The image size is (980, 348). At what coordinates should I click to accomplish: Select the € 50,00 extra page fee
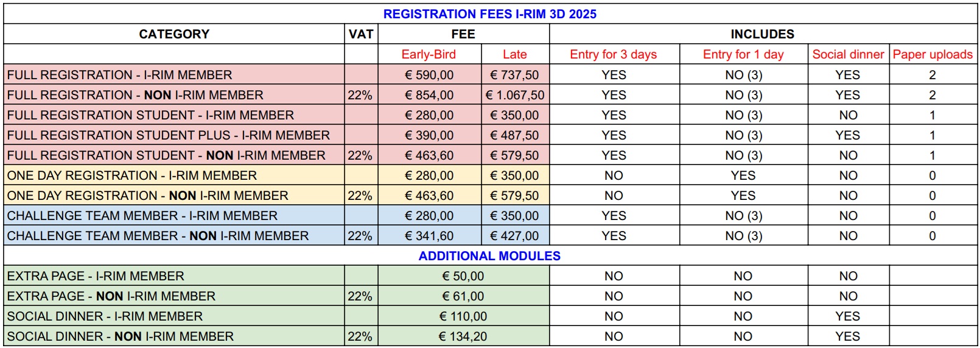point(463,276)
